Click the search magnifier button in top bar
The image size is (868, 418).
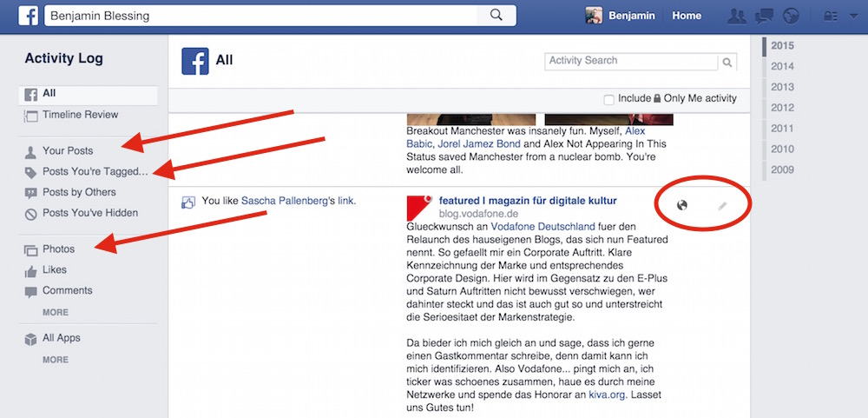496,16
